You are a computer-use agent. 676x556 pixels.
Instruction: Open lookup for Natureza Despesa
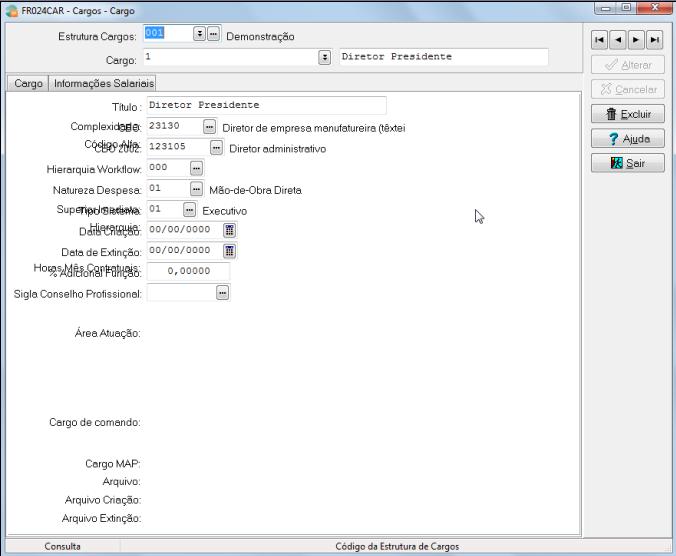196,188
